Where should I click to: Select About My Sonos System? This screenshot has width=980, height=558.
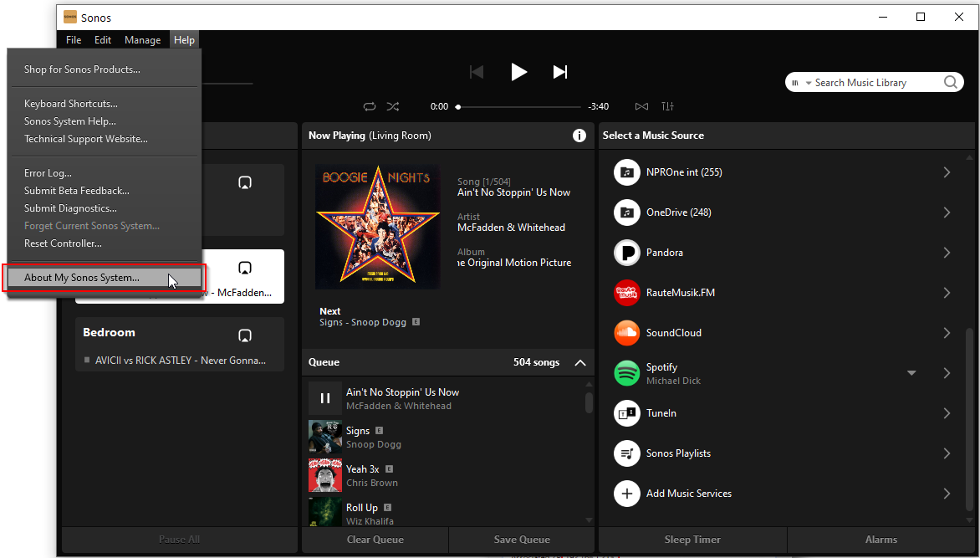pos(105,278)
